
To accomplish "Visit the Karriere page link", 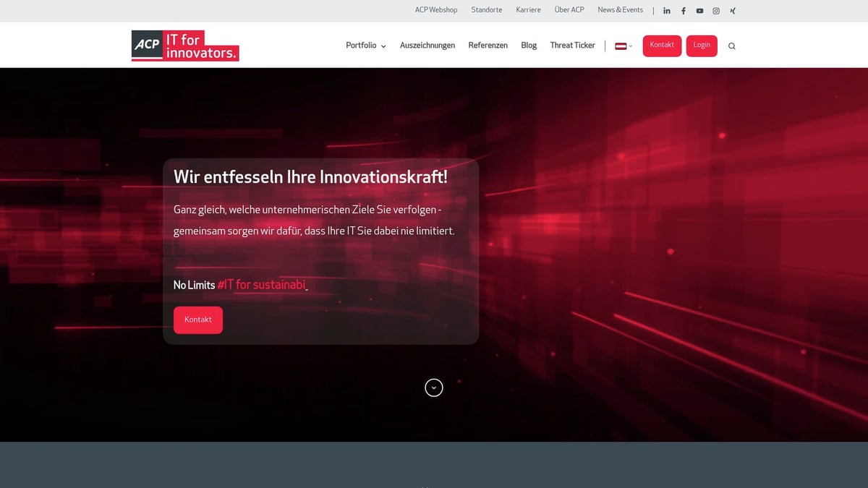I will [x=528, y=9].
